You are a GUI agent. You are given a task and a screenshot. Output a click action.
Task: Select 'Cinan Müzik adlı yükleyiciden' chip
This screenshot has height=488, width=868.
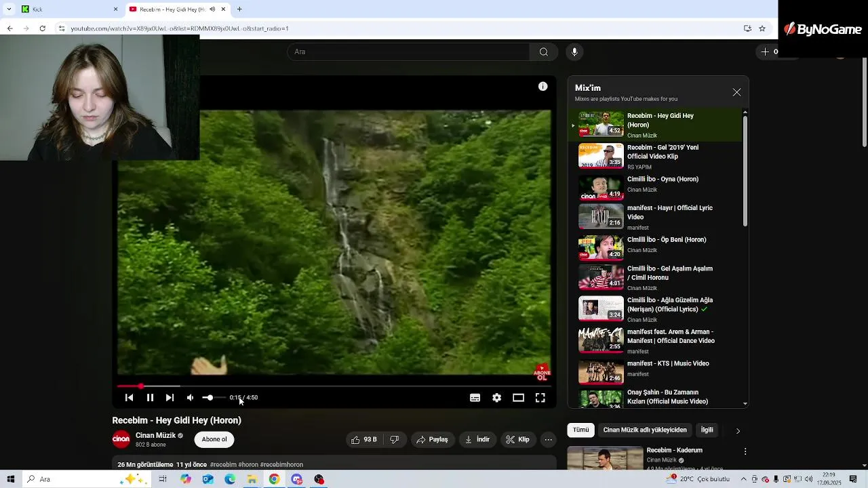point(645,430)
